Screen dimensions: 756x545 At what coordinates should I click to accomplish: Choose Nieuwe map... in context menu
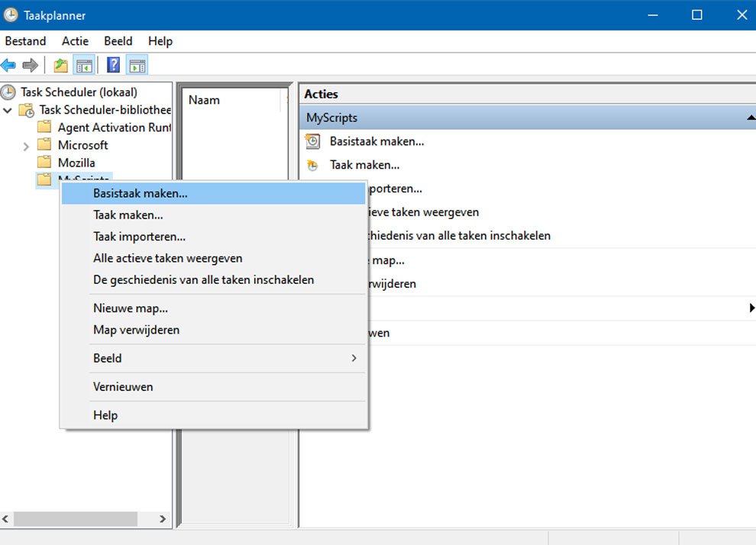[214, 308]
